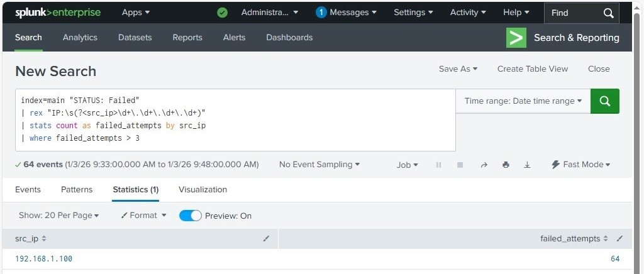Image resolution: width=644 pixels, height=274 pixels.
Task: Click the 64 events status text
Action: pyautogui.click(x=43, y=165)
